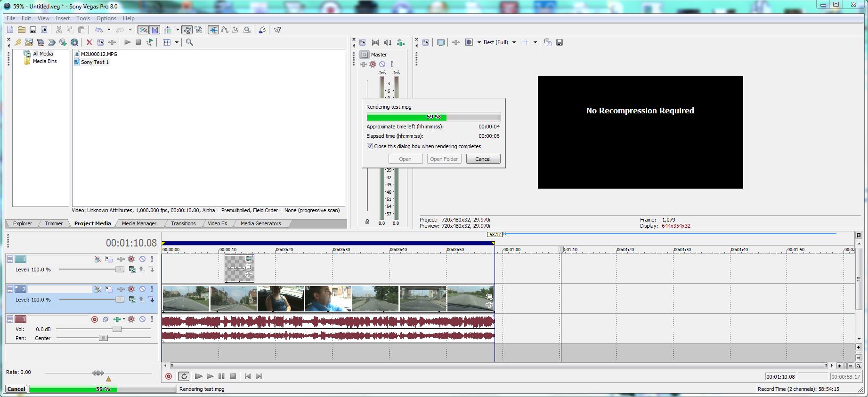
Task: Select Media Bins in the tree
Action: [44, 61]
